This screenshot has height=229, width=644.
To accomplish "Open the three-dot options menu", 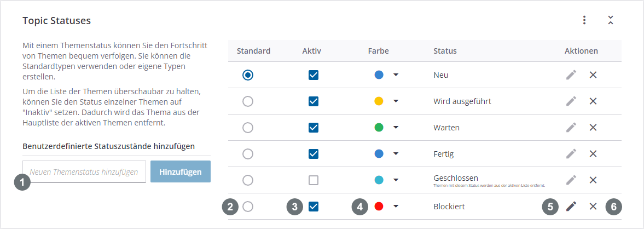I will (584, 20).
